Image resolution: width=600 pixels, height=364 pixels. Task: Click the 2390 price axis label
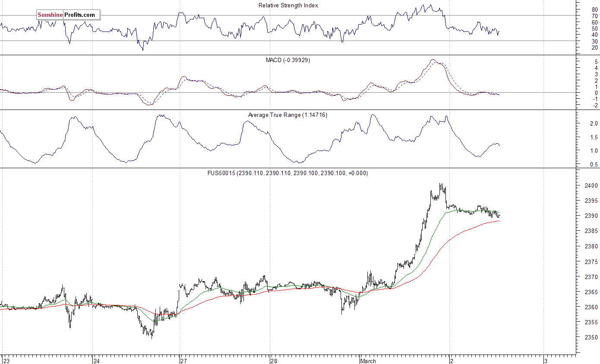pos(591,216)
